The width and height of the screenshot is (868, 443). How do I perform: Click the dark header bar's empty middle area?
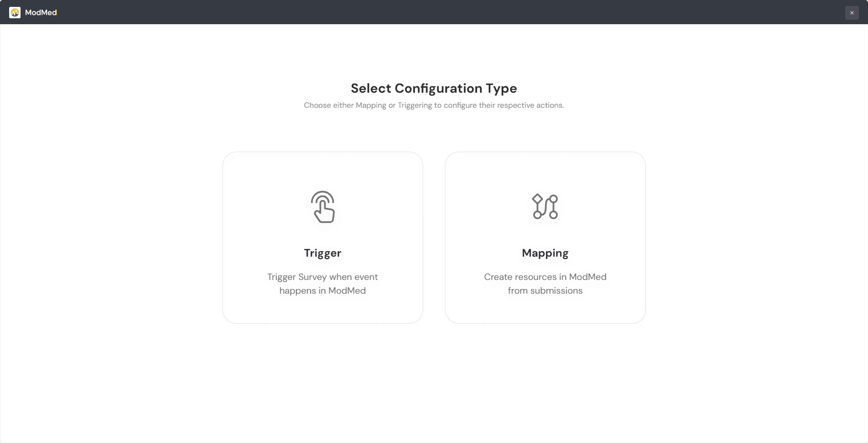point(434,12)
